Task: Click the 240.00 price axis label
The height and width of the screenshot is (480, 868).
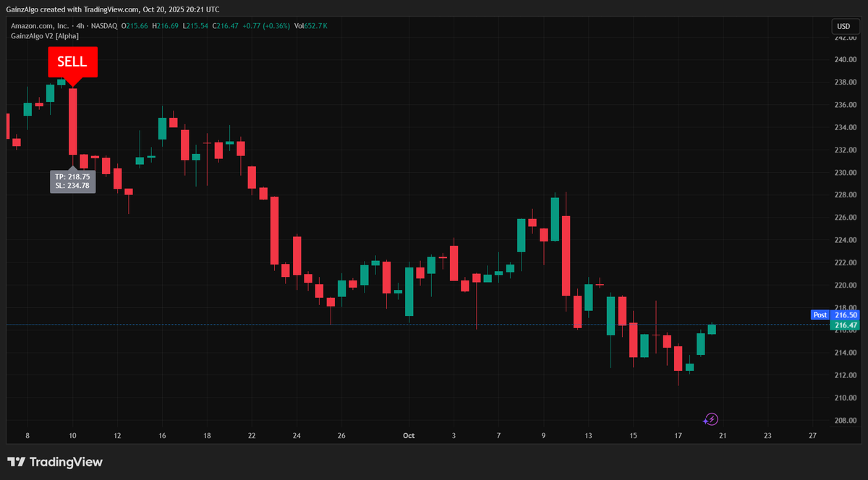Action: point(846,60)
